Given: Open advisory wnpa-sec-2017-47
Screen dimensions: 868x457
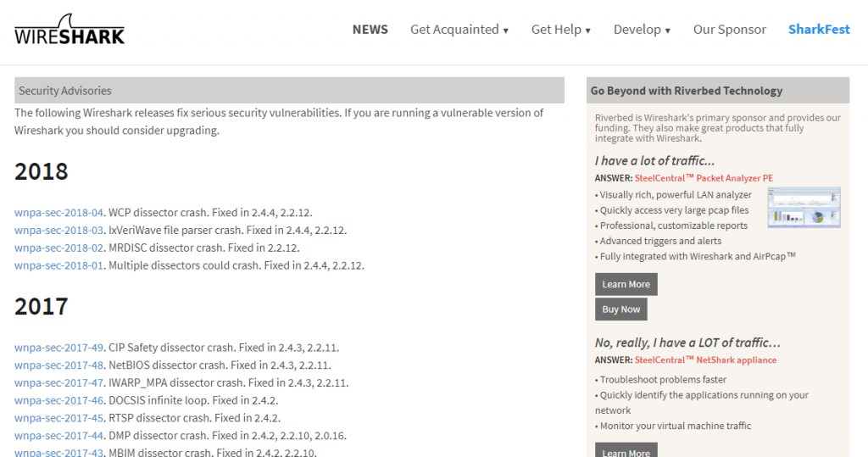Looking at the screenshot, I should coord(58,383).
